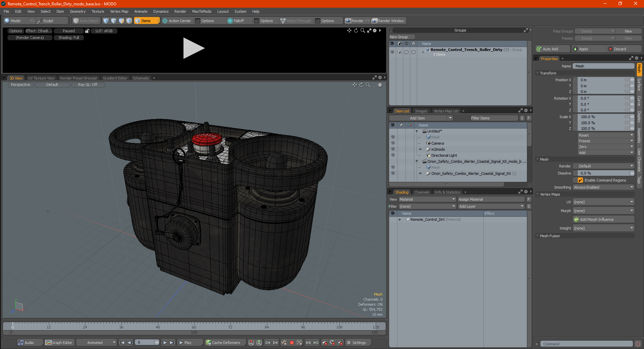The width and height of the screenshot is (644, 349).
Task: Click the Render Window icon
Action: point(388,21)
